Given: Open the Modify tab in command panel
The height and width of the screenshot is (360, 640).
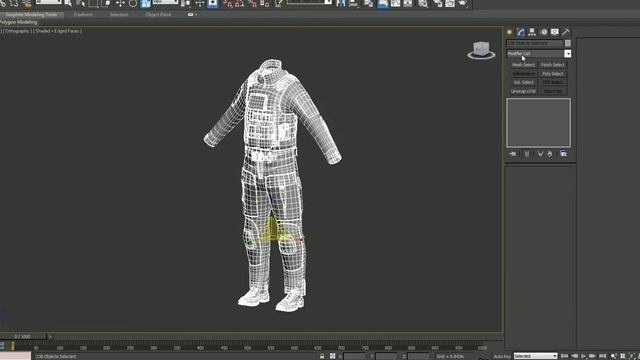Looking at the screenshot, I should pos(520,32).
